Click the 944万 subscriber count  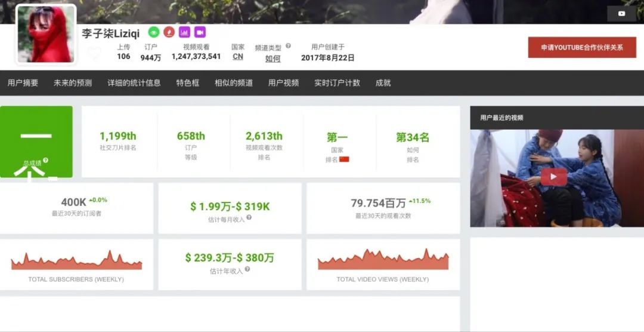tap(151, 58)
